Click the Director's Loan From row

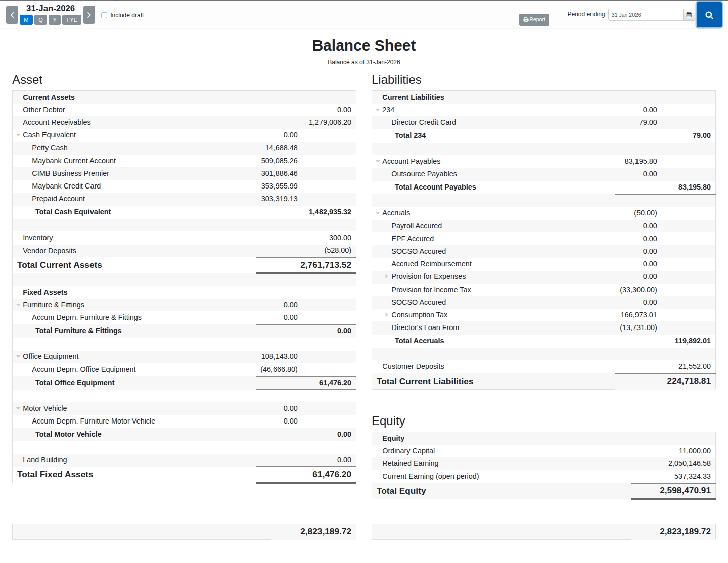543,327
